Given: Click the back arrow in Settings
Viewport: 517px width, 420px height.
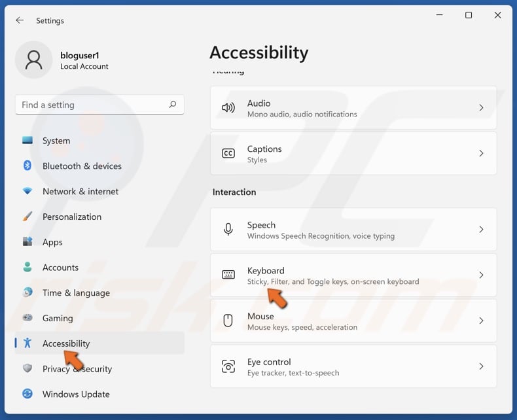Looking at the screenshot, I should 20,20.
